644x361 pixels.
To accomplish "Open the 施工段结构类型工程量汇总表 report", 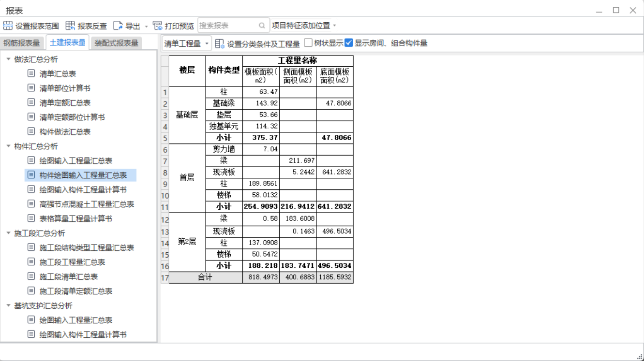I will [x=87, y=247].
